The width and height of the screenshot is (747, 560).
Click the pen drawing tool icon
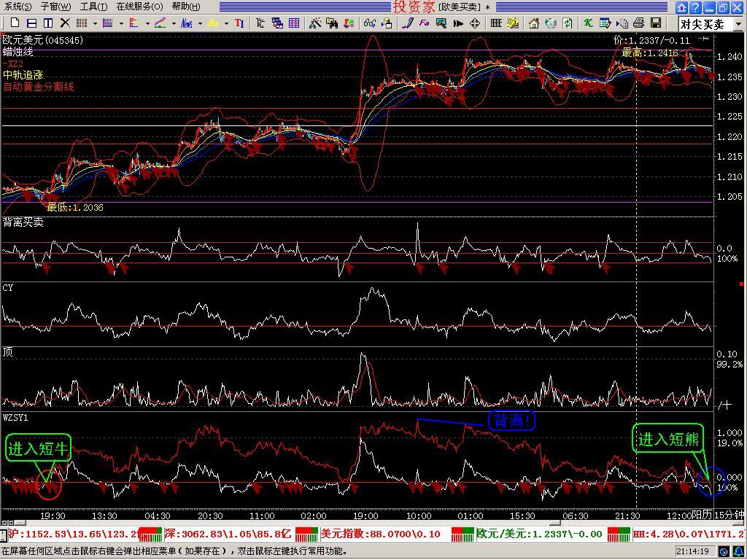coord(407,23)
